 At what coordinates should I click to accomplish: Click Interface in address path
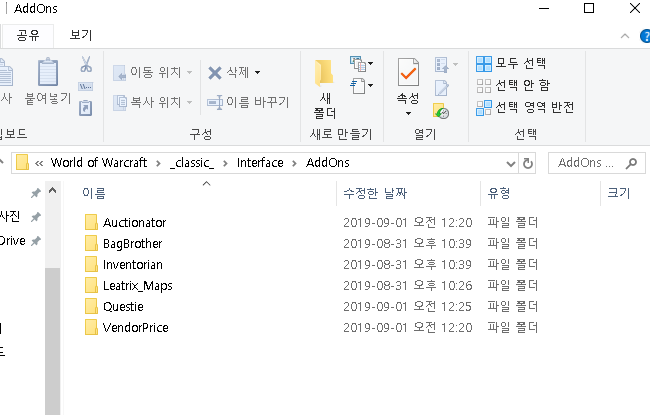coord(260,163)
